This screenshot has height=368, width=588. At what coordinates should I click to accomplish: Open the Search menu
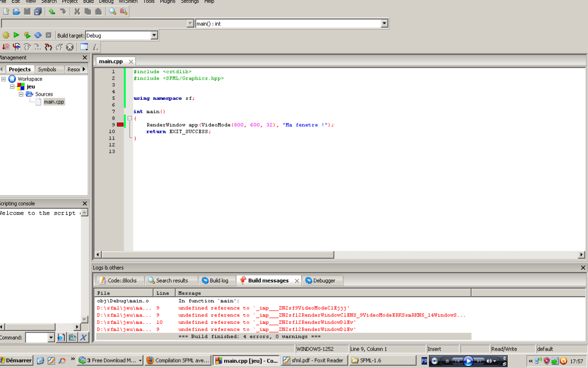pos(49,2)
